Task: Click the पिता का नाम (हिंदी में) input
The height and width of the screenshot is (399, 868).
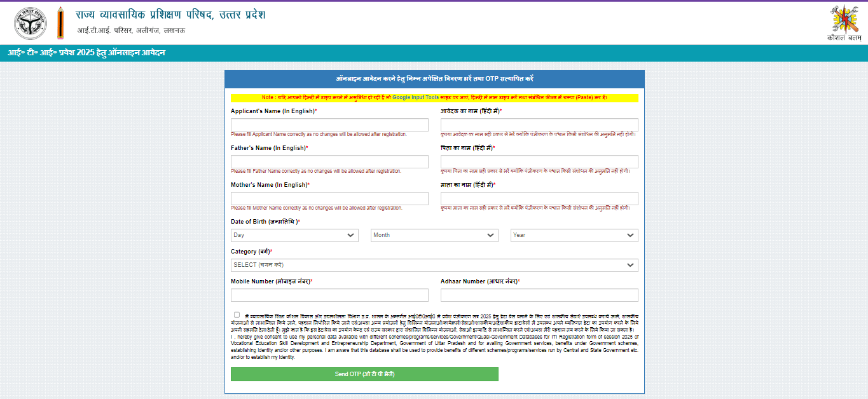Action: tap(539, 161)
